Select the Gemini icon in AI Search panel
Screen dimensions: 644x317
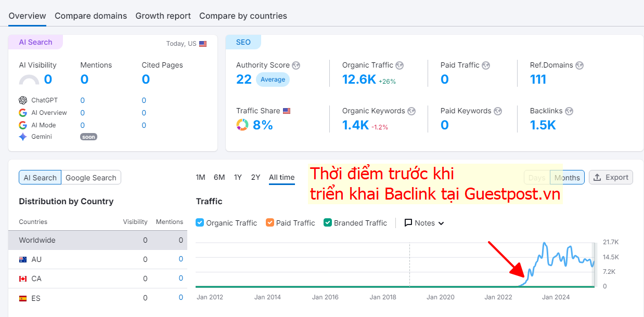coord(23,136)
